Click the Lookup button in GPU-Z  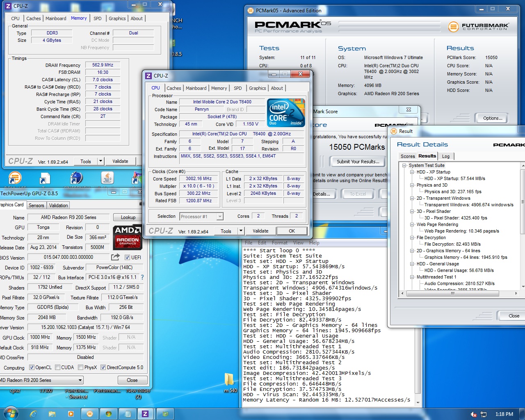click(x=128, y=217)
